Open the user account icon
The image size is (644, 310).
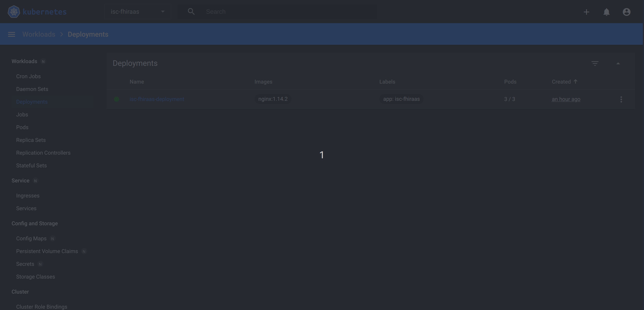[x=626, y=12]
